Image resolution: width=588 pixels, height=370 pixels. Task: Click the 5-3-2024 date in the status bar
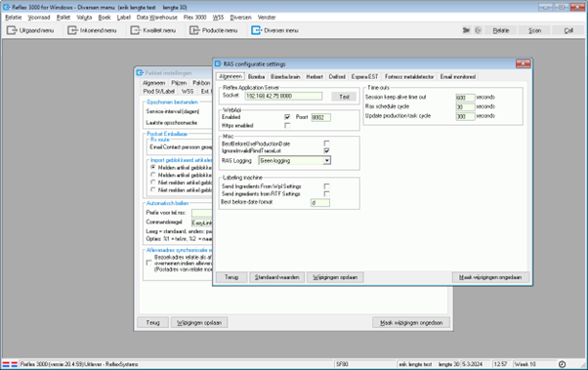pyautogui.click(x=473, y=364)
